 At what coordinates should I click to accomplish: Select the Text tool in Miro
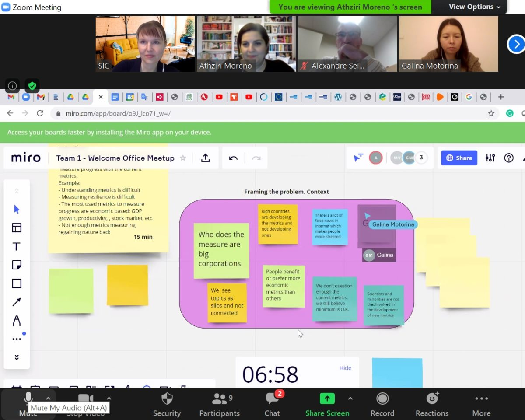coord(17,246)
